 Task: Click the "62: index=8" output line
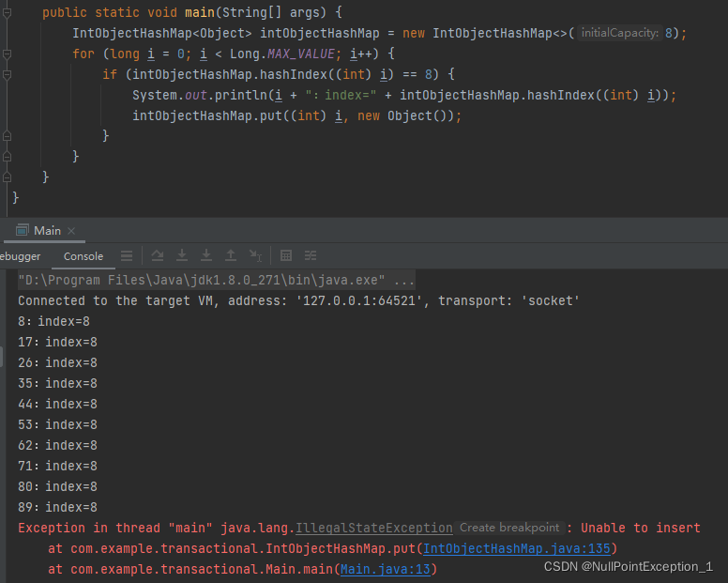pos(57,446)
